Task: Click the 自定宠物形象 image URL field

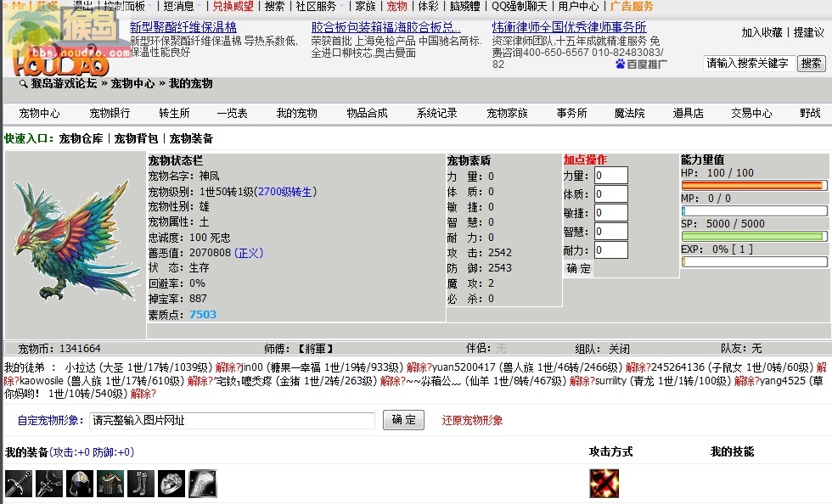Action: point(232,420)
